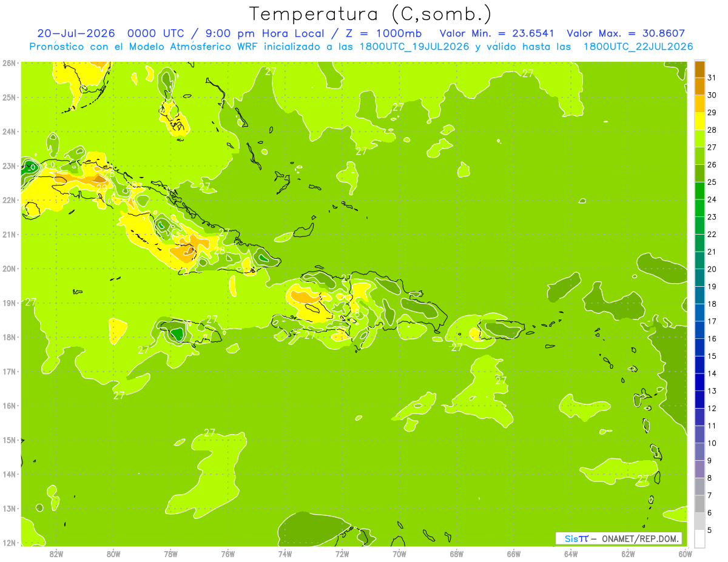The image size is (728, 562).
Task: Pick the dark orange swatch above 31 on colorbar
Action: (699, 69)
